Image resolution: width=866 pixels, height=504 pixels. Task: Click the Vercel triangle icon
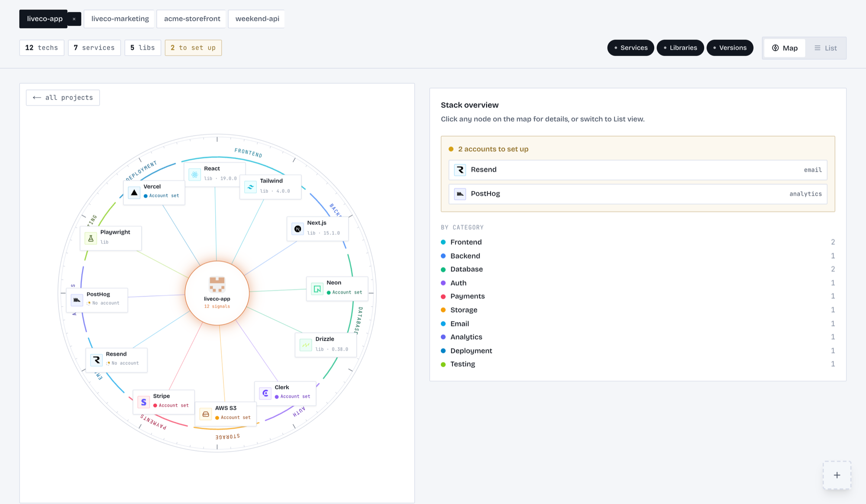134,193
